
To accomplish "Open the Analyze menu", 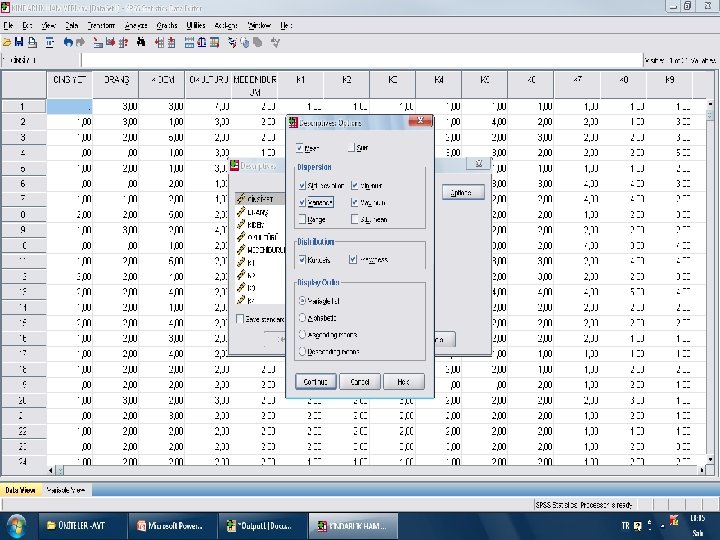I will (x=136, y=26).
